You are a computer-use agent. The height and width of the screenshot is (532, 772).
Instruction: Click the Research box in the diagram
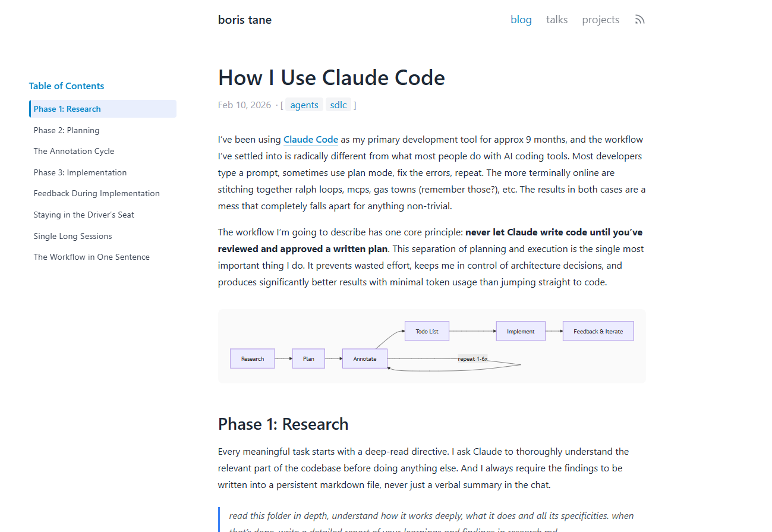(253, 358)
